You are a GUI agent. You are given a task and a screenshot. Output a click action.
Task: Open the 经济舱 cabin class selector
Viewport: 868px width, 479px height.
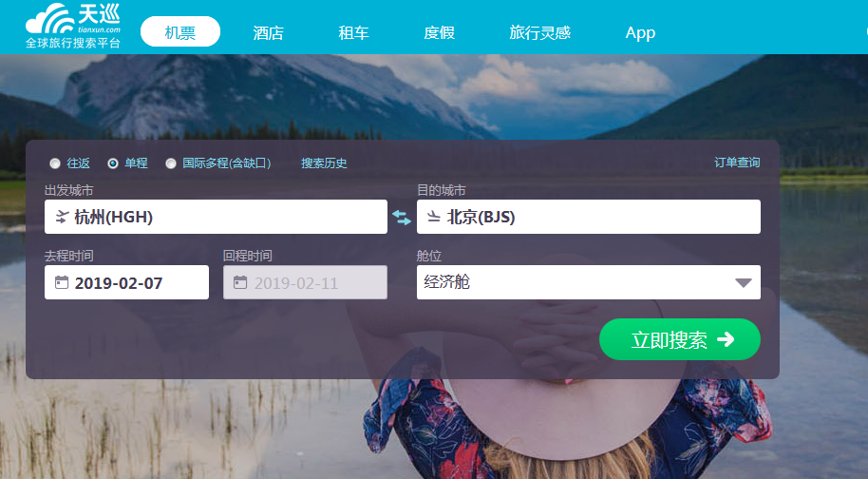click(x=589, y=282)
